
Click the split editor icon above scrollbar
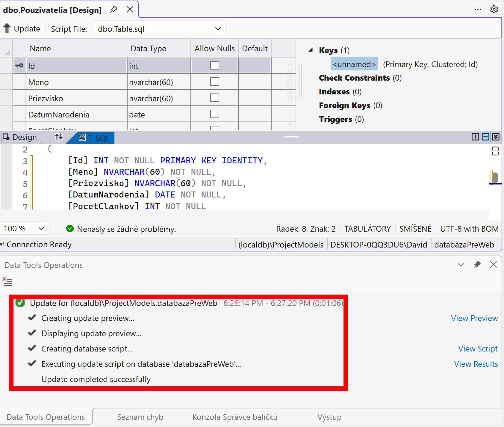[x=495, y=151]
